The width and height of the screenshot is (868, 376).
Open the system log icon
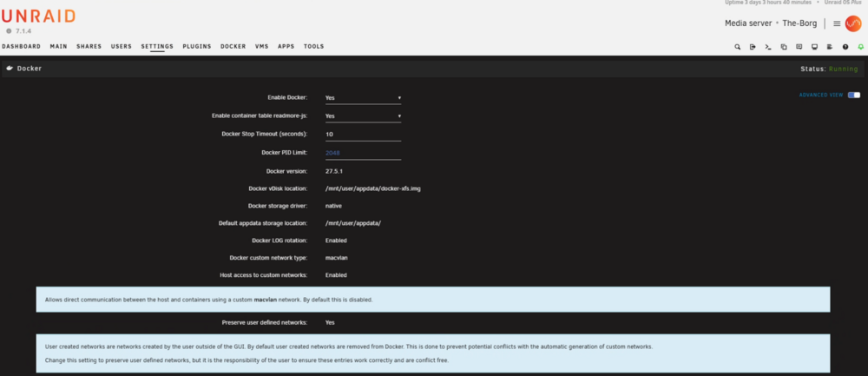(x=830, y=47)
